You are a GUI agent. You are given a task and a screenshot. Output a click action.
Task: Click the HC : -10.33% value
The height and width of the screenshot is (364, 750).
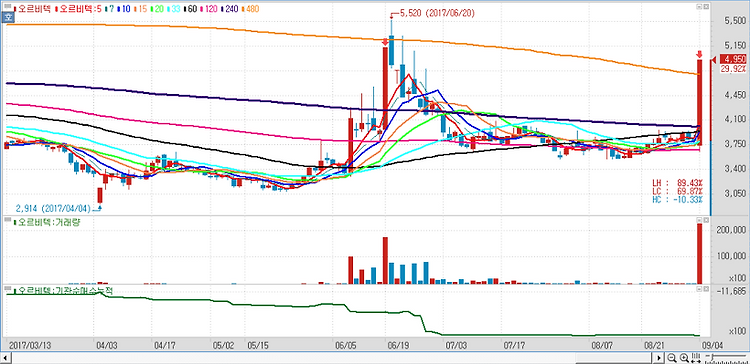[678, 199]
